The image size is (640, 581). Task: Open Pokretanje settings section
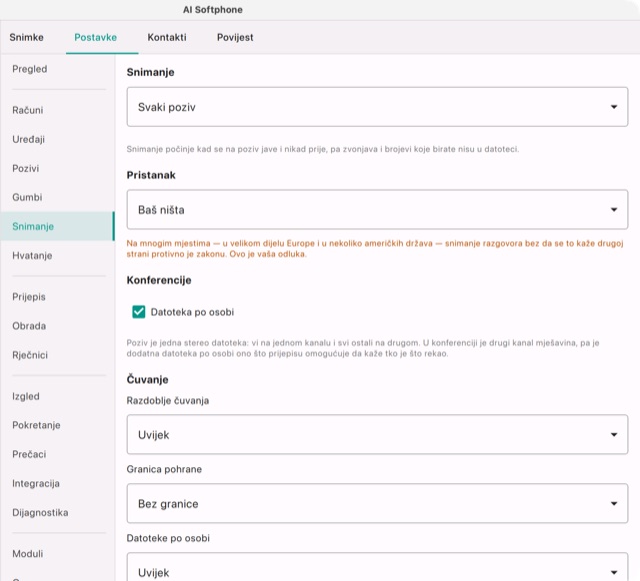pyautogui.click(x=57, y=425)
